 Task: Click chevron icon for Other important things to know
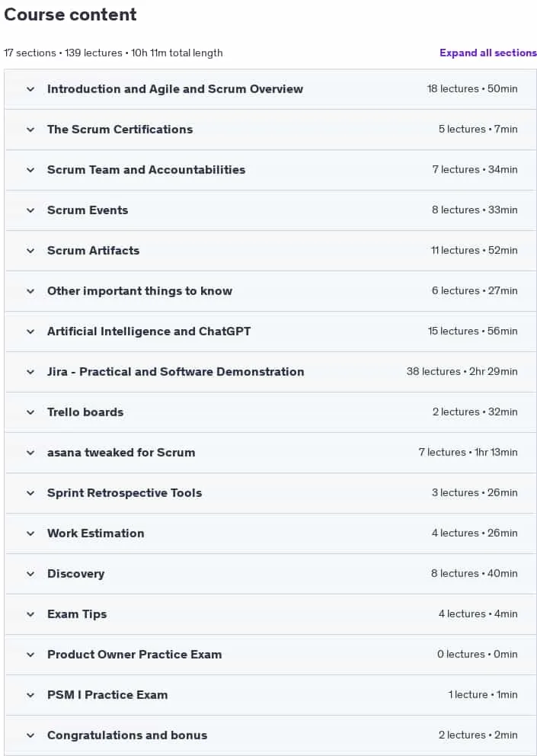point(30,291)
